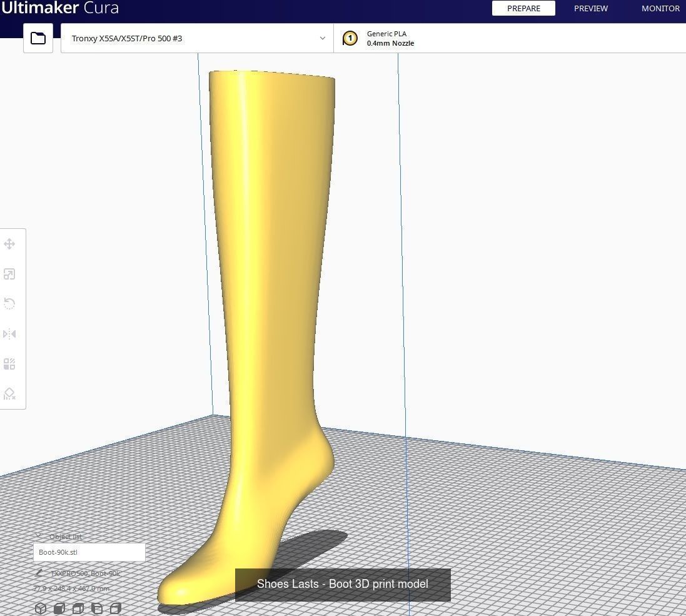The width and height of the screenshot is (686, 616).
Task: Collapse the Object list chevron
Action: 38,535
